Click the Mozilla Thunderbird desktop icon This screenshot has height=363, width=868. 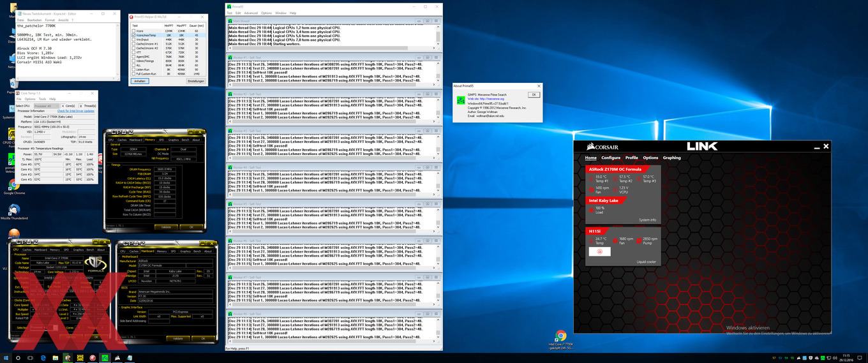coord(15,211)
